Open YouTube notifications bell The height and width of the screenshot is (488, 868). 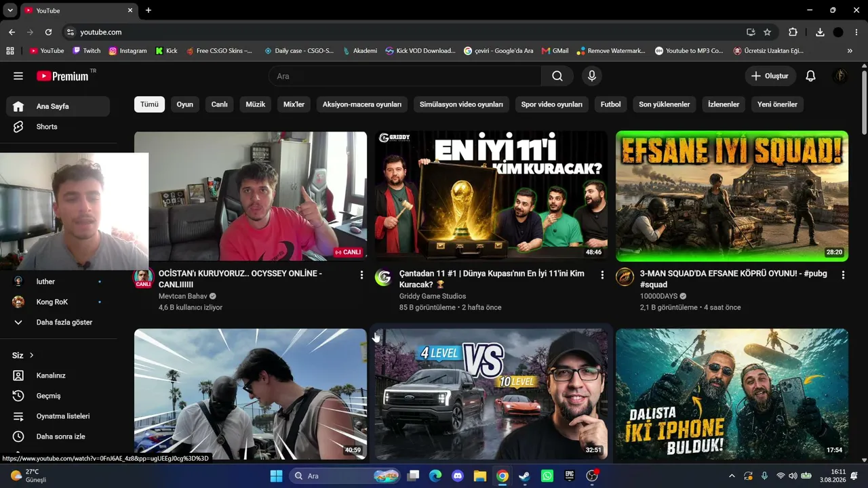point(810,76)
